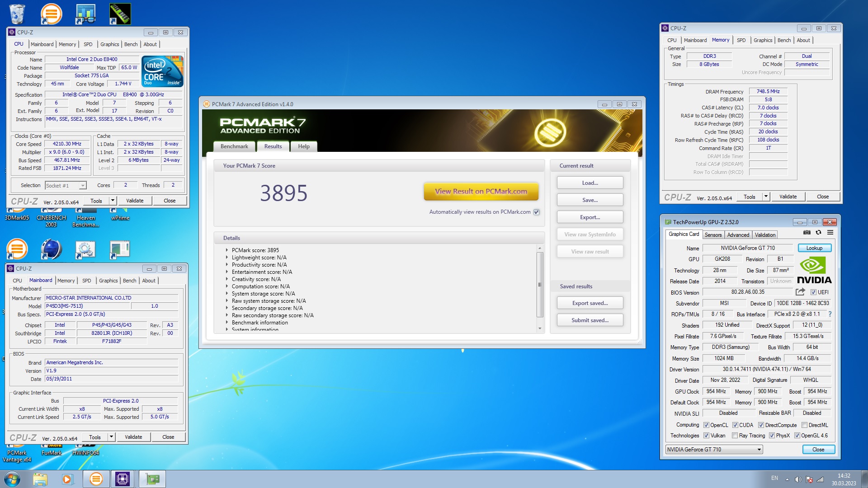Click Export... button in PCMark 7
The height and width of the screenshot is (488, 868).
590,217
